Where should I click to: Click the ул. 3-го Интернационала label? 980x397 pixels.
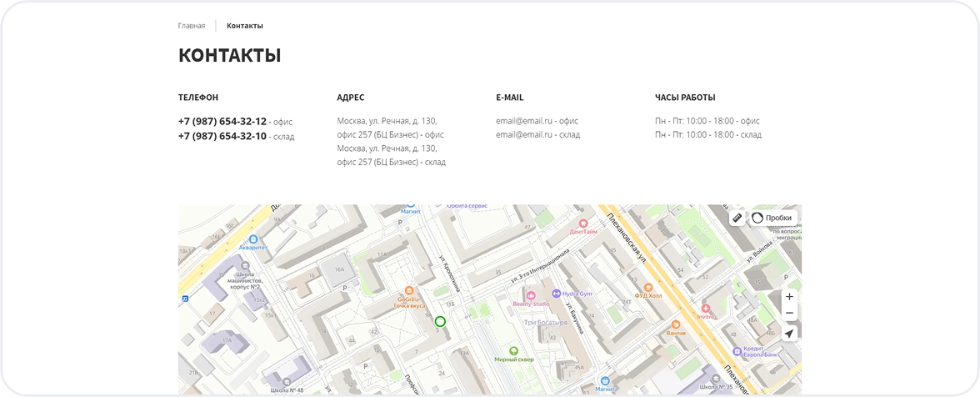pyautogui.click(x=539, y=265)
